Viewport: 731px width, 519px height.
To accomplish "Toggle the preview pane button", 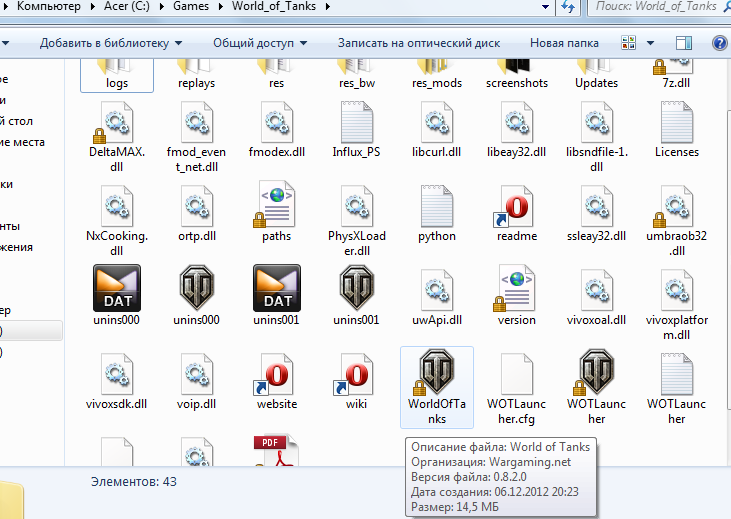I will [x=684, y=43].
